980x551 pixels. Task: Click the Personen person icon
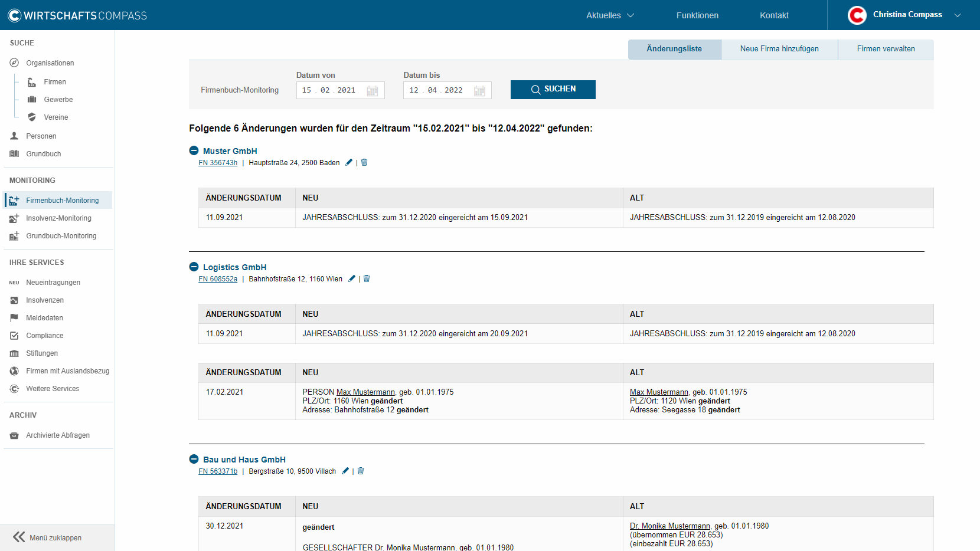pyautogui.click(x=14, y=136)
